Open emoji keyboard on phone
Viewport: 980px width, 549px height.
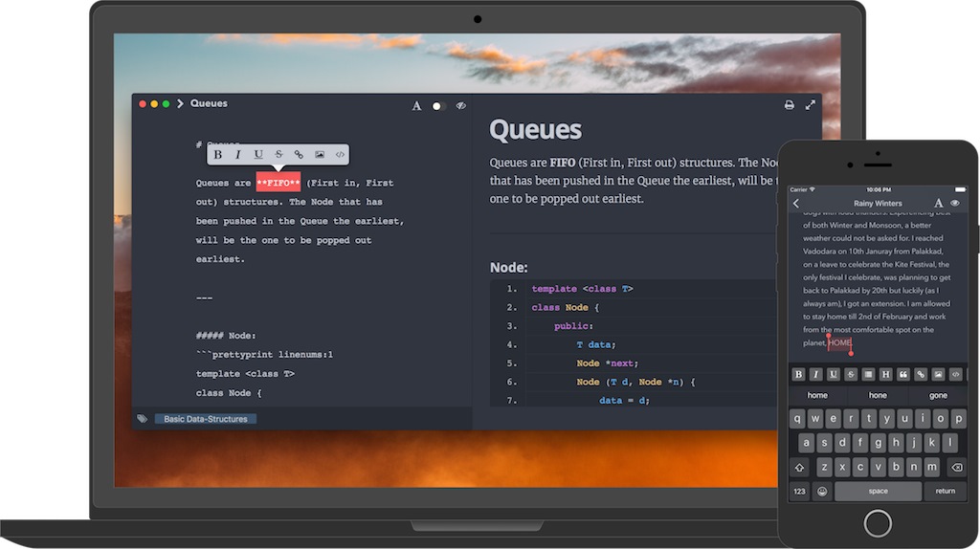pos(822,491)
